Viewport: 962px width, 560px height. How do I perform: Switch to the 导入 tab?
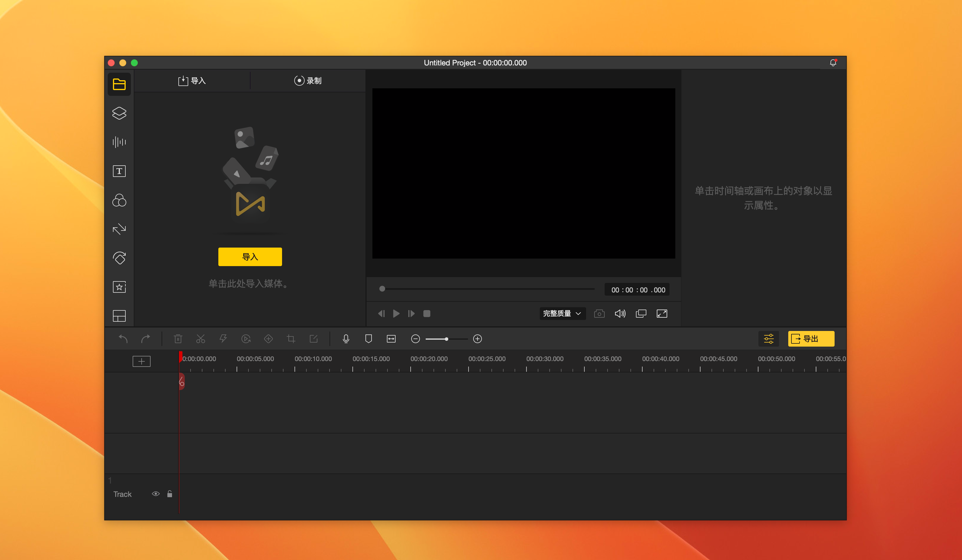click(192, 81)
